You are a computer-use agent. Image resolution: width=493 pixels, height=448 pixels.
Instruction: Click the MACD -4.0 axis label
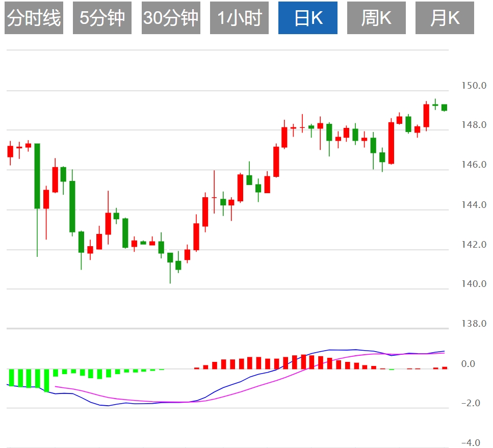point(471,443)
